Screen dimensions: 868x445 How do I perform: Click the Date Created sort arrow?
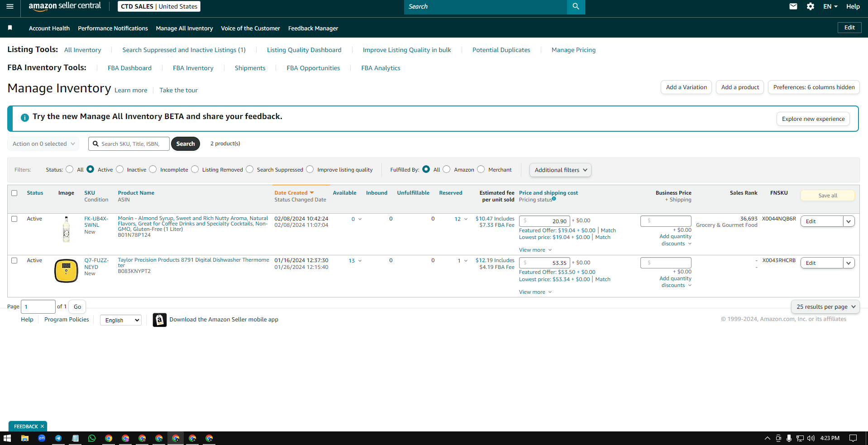(x=312, y=193)
